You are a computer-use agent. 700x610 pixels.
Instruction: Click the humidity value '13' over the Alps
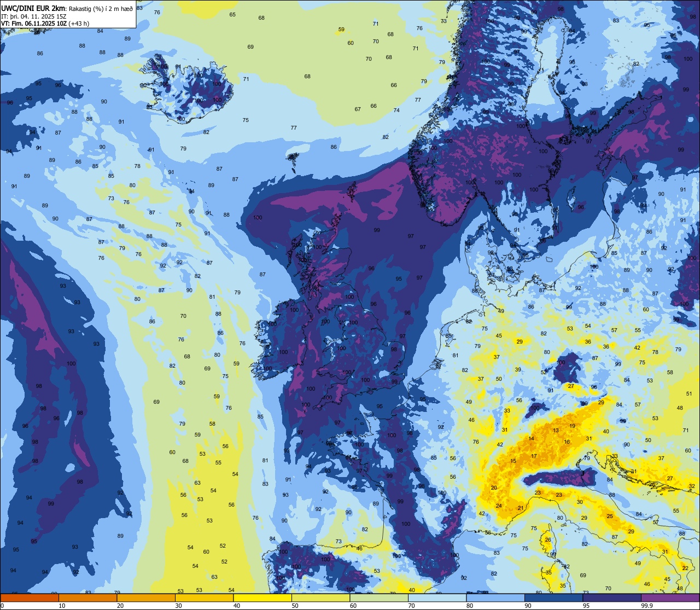tap(556, 431)
